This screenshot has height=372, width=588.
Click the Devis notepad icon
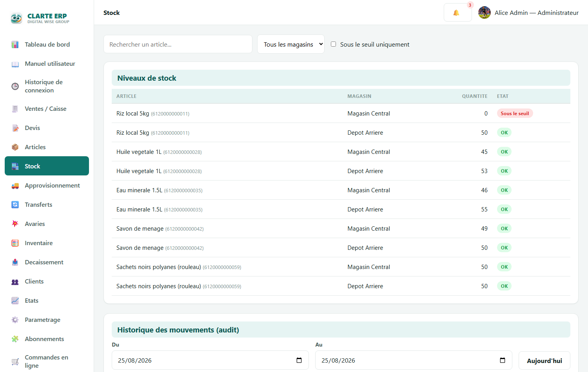[x=15, y=128]
